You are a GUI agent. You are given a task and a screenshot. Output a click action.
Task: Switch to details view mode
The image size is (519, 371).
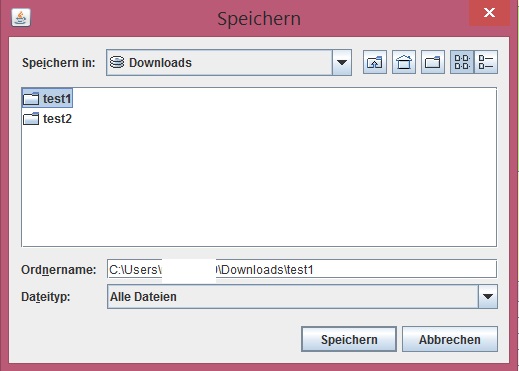click(x=486, y=62)
